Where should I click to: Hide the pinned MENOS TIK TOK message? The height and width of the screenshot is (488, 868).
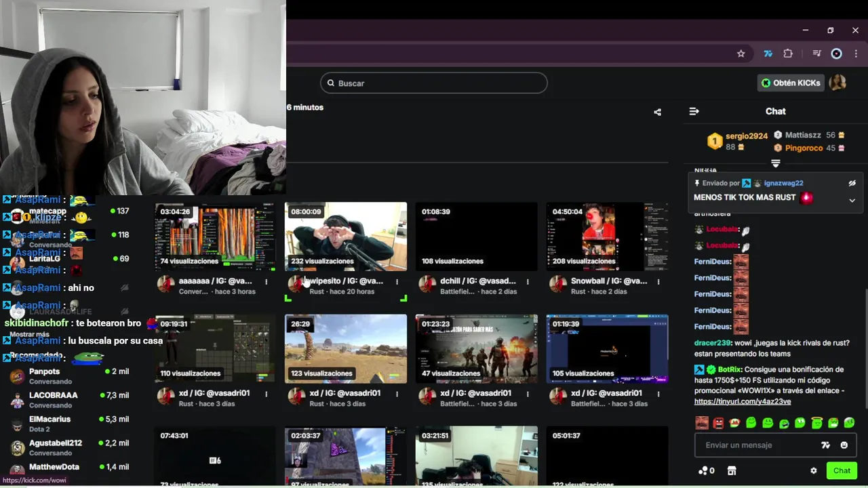pos(852,183)
